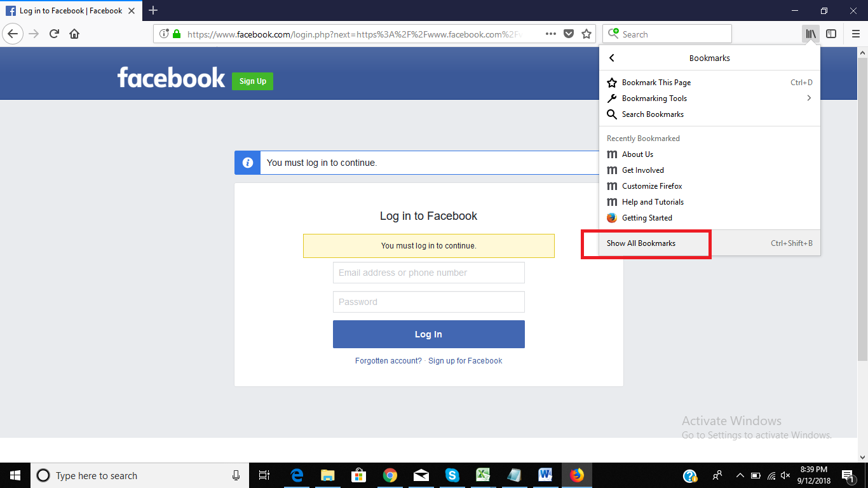Image resolution: width=868 pixels, height=488 pixels.
Task: Select the Log in to Facebook tab
Action: pyautogui.click(x=70, y=11)
